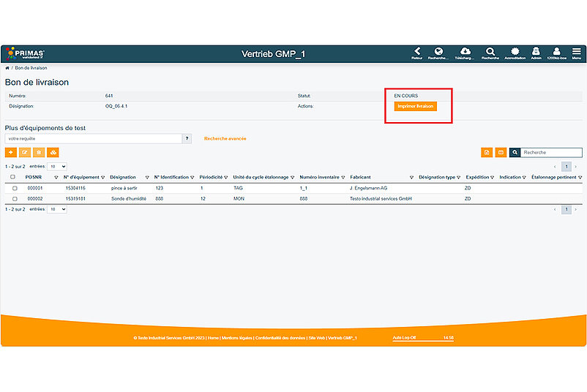Click the 'Testo industrial services GmbH' cell
Viewport: 587px width, 392px height.
pyautogui.click(x=381, y=199)
